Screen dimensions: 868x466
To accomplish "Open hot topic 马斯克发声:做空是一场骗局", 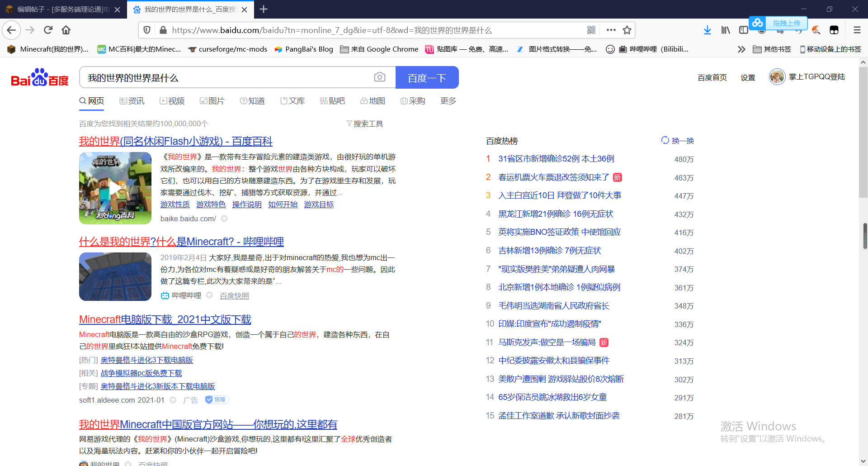I will [547, 342].
